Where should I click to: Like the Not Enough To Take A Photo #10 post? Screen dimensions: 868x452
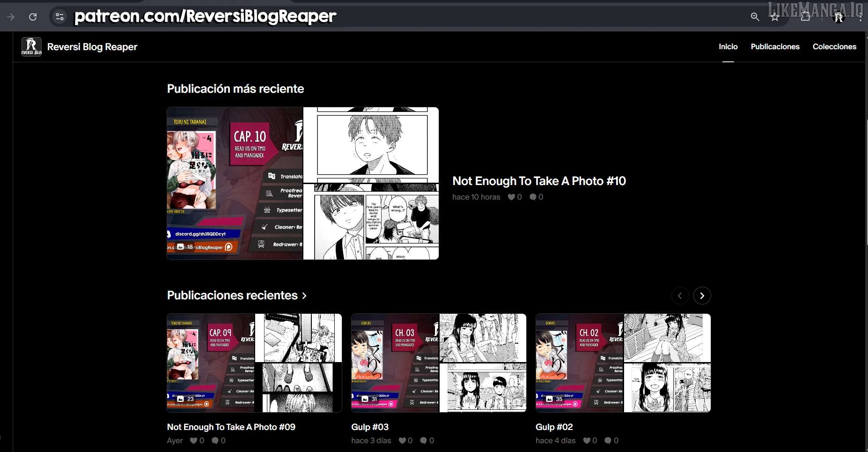point(511,197)
